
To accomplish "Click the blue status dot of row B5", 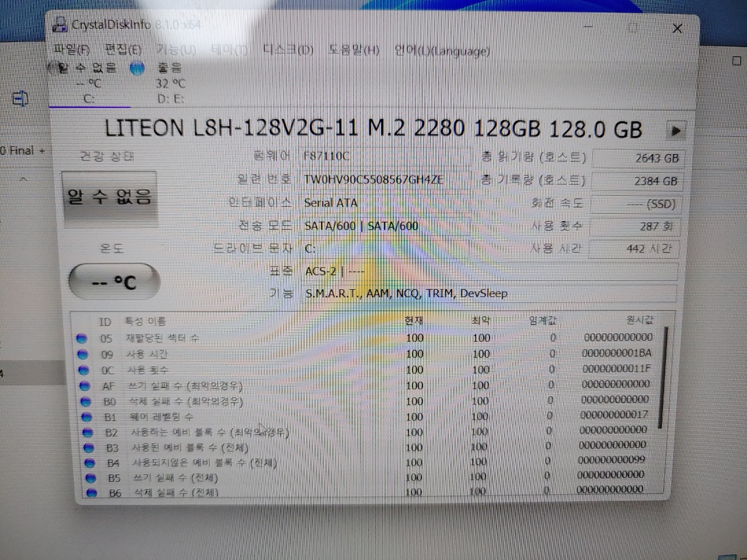I will point(90,478).
